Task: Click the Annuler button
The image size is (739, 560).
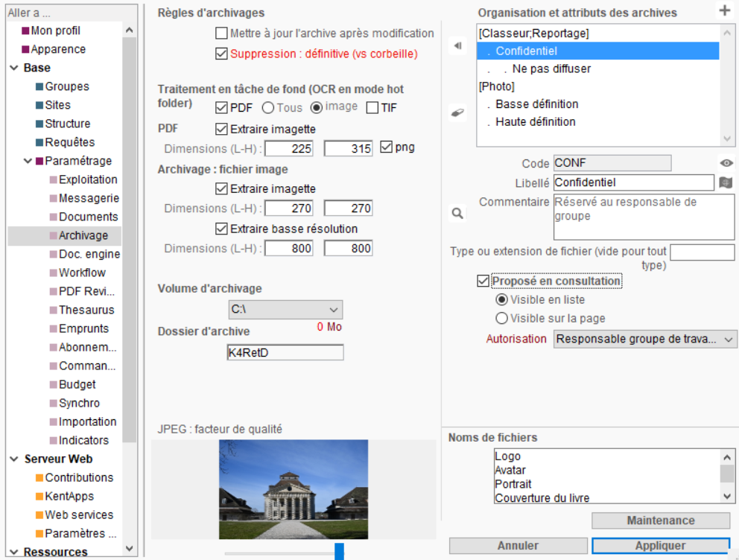Action: coord(518,545)
